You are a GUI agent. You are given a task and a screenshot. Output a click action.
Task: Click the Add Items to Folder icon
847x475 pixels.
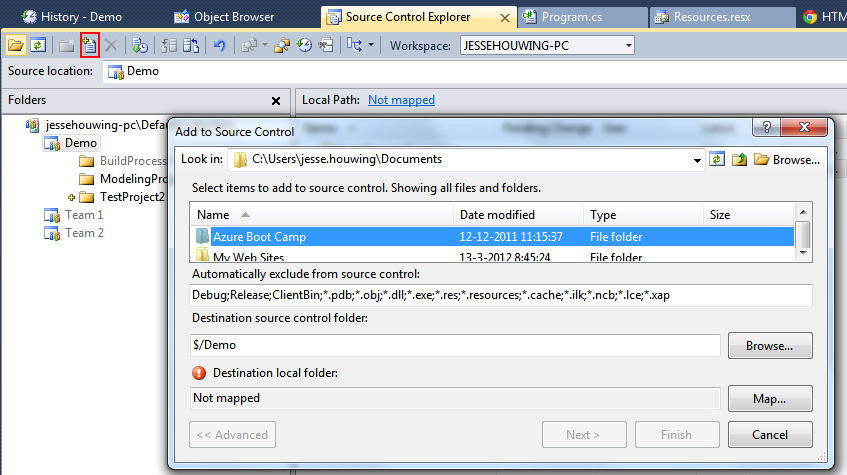[90, 45]
